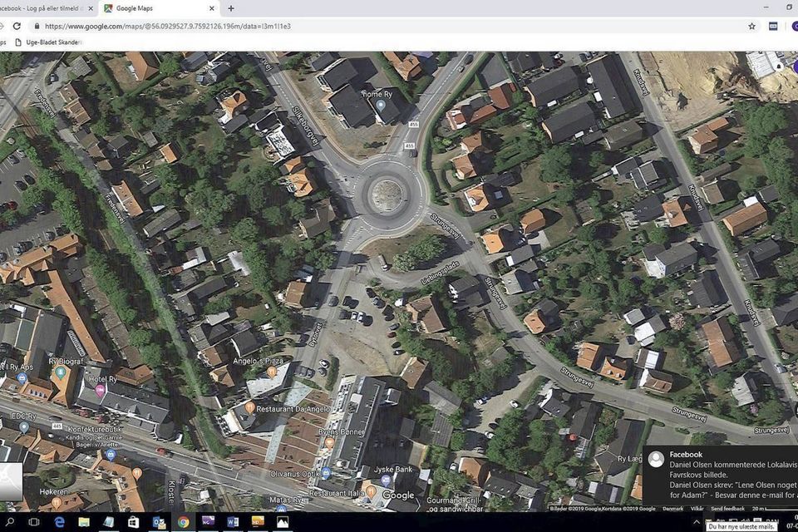This screenshot has width=798, height=532.
Task: Switch to the Facebook login tab
Action: pyautogui.click(x=43, y=8)
